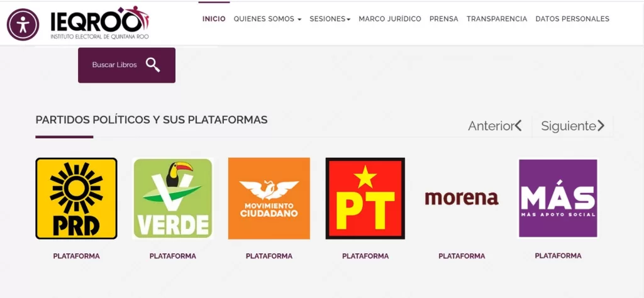The width and height of the screenshot is (644, 298).
Task: Expand the Sesiones dropdown menu
Action: tap(330, 19)
